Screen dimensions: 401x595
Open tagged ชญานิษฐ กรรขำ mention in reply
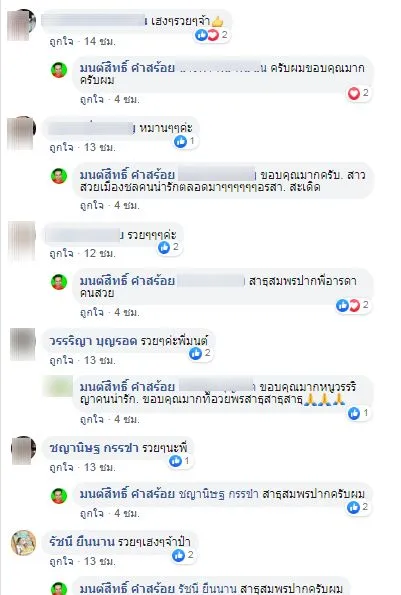[x=218, y=494]
